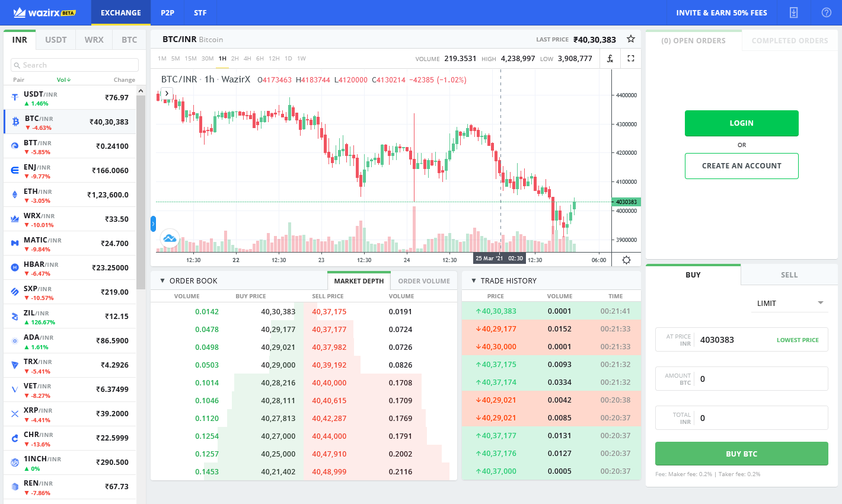Image resolution: width=842 pixels, height=504 pixels.
Task: Click the Bitcoin coin icon in the market list
Action: coord(15,122)
